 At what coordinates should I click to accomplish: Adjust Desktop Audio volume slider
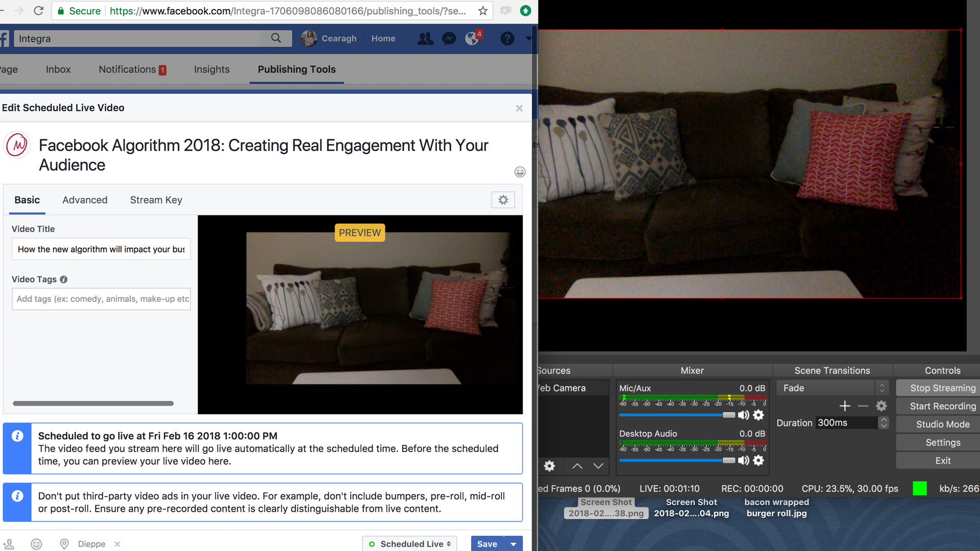(x=677, y=460)
